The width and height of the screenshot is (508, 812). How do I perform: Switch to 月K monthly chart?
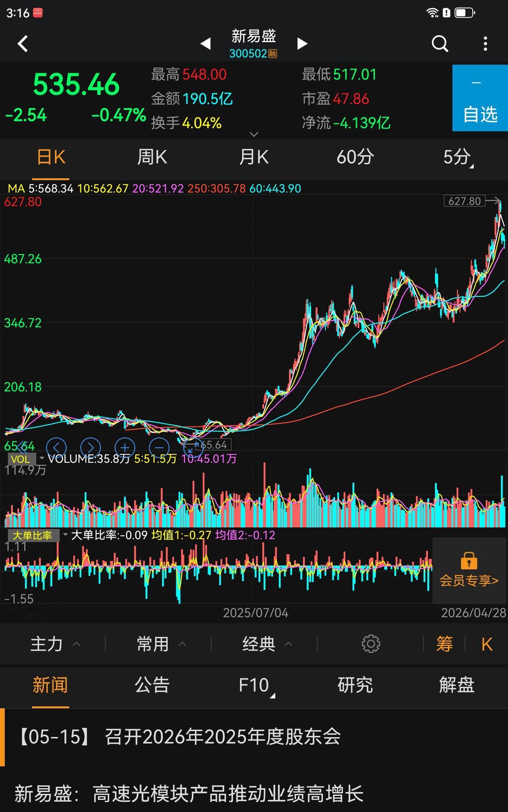click(254, 157)
